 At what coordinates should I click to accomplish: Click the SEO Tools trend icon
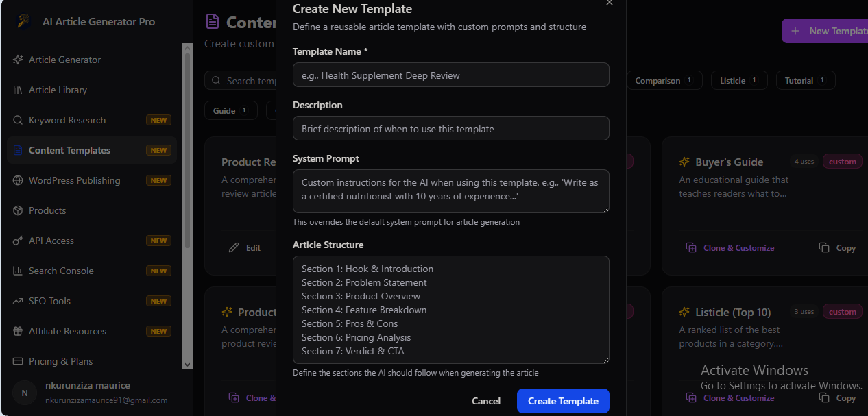18,301
